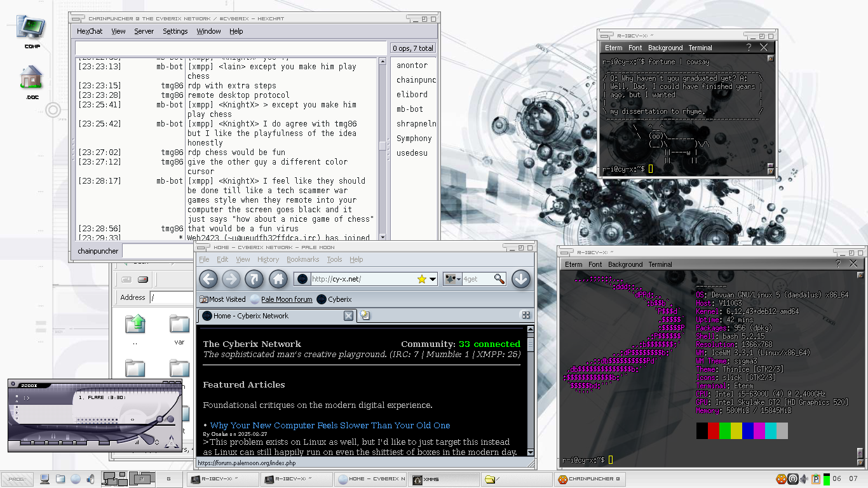Open the Pale Moon downloads button
This screenshot has width=868, height=488.
(x=520, y=279)
